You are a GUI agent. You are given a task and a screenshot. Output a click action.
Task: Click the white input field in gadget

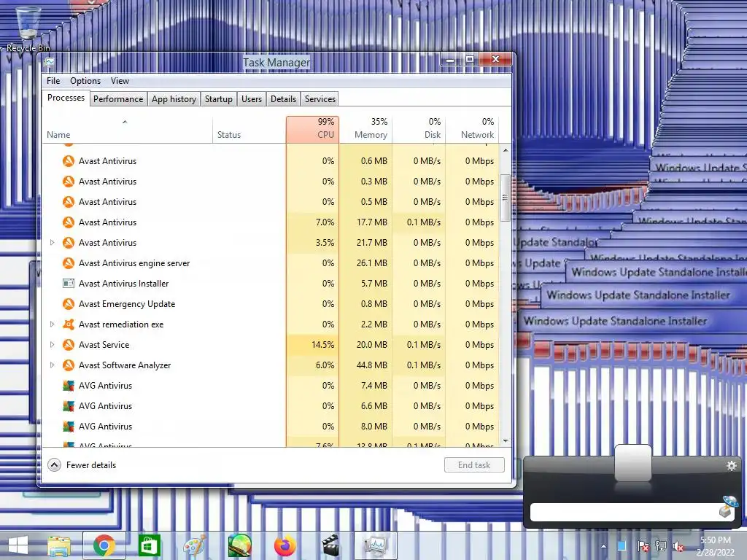point(624,512)
